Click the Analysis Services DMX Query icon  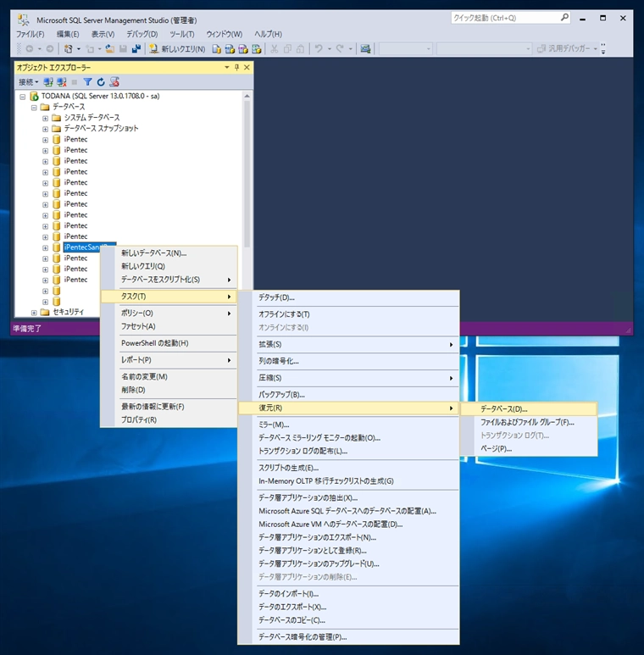tap(243, 49)
